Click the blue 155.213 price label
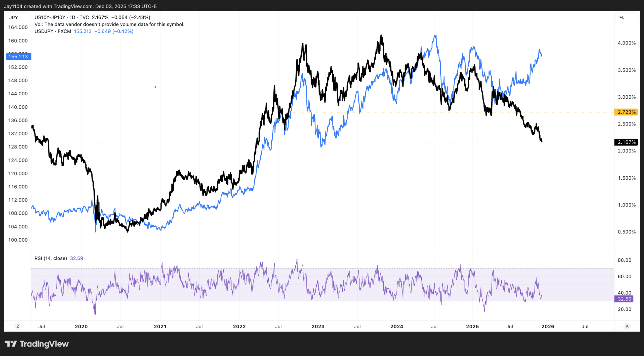Image resolution: width=644 pixels, height=356 pixels. 18,57
